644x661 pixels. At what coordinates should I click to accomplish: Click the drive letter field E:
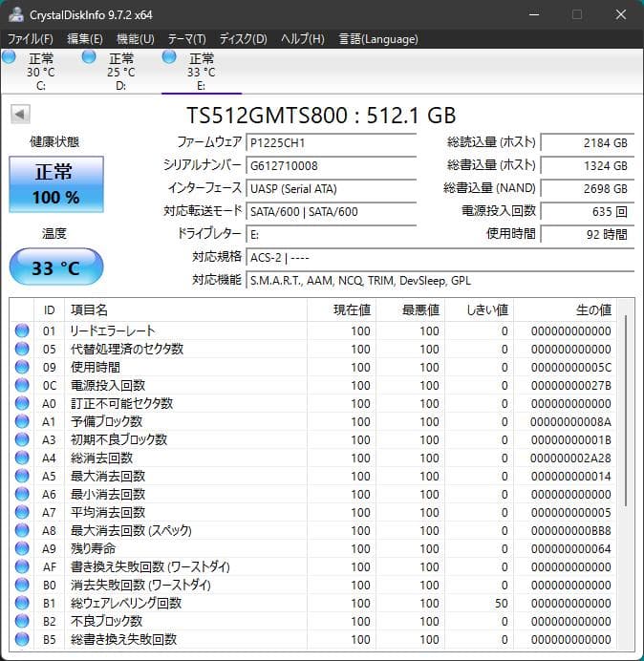tap(332, 234)
